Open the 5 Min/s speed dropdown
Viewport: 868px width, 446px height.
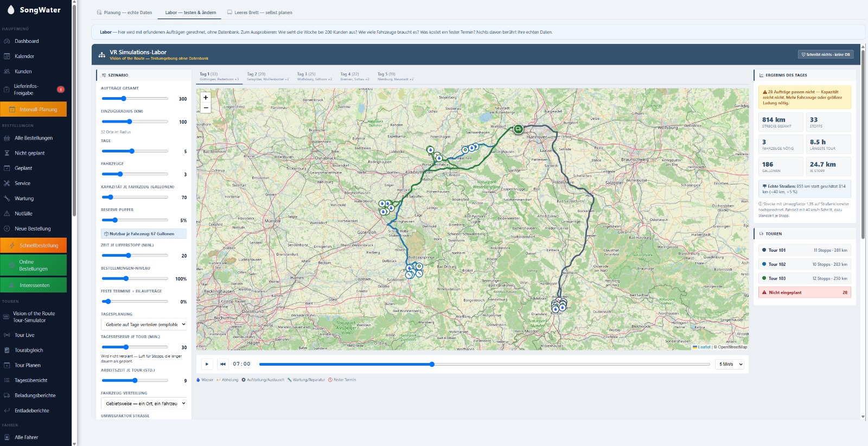click(x=730, y=364)
